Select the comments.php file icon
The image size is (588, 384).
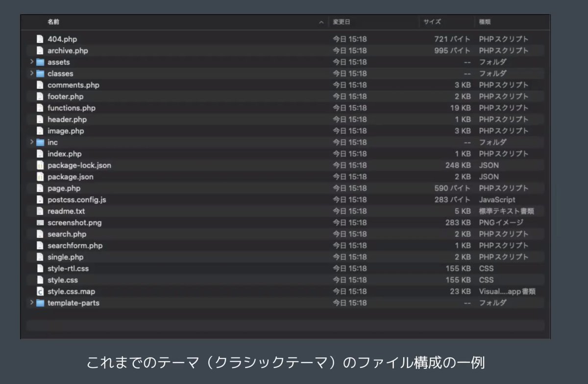[40, 85]
